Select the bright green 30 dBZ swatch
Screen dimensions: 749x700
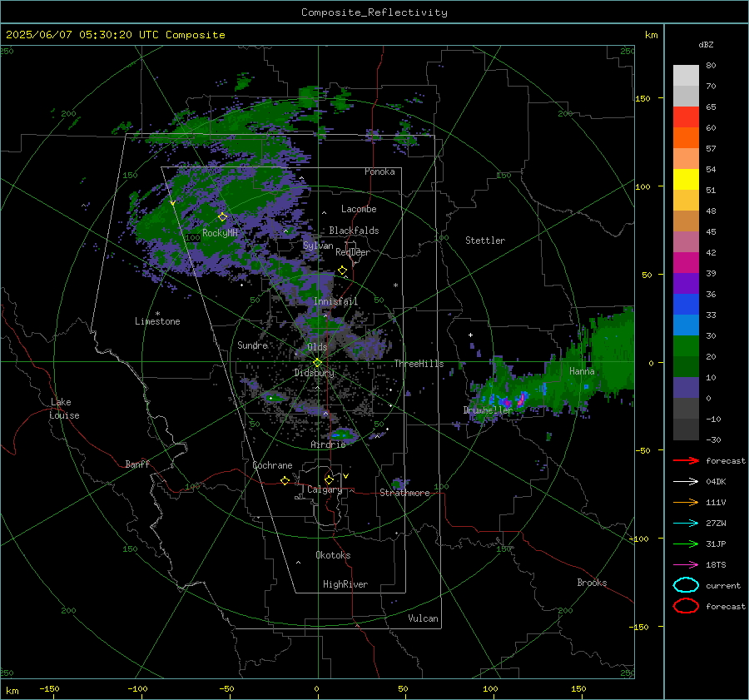pos(686,345)
